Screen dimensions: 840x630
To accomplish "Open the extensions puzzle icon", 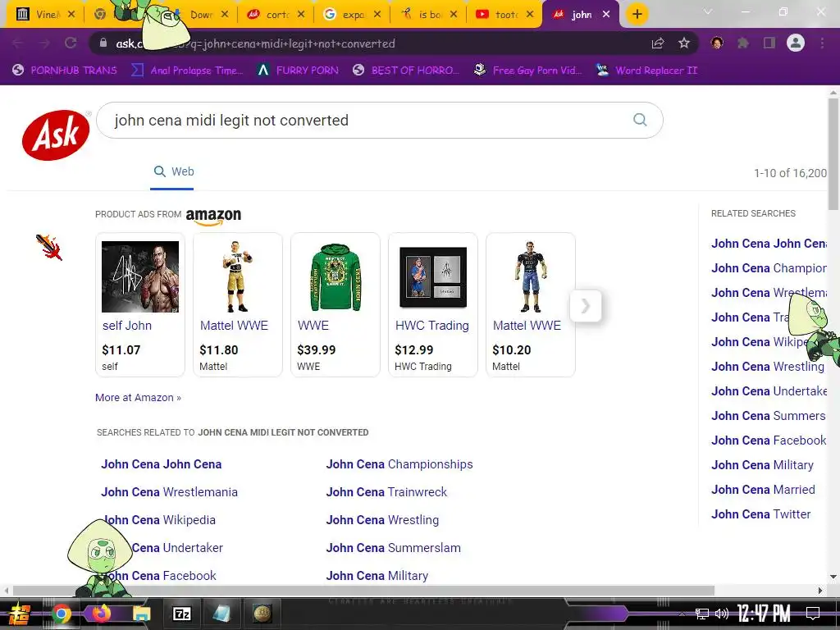I will pos(743,43).
